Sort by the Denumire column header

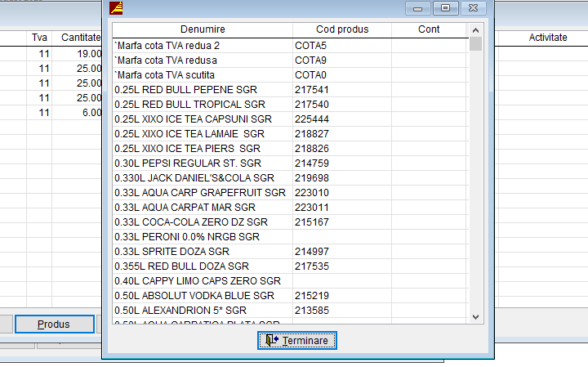pos(203,29)
